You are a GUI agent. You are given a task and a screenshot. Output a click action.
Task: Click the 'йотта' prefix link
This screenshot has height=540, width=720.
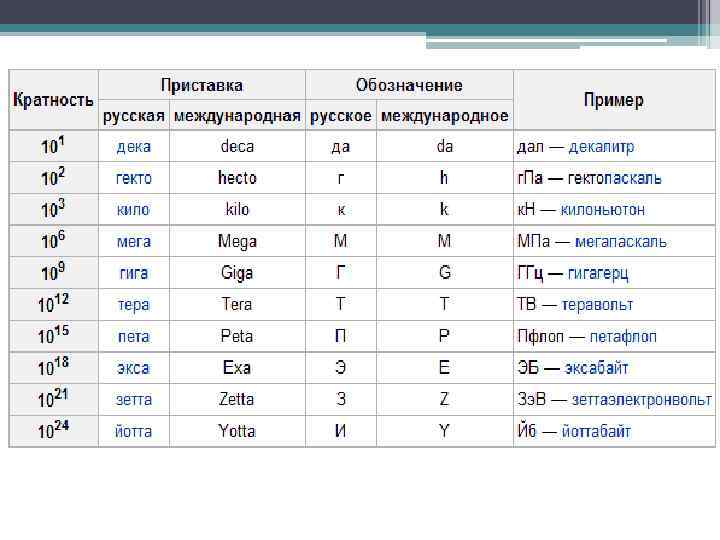[x=134, y=431]
